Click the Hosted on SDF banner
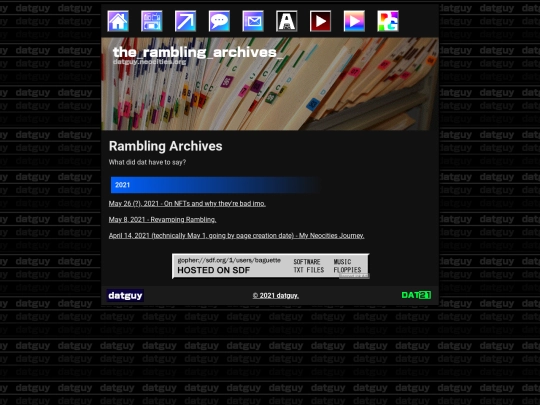The width and height of the screenshot is (540, 405). click(x=271, y=266)
